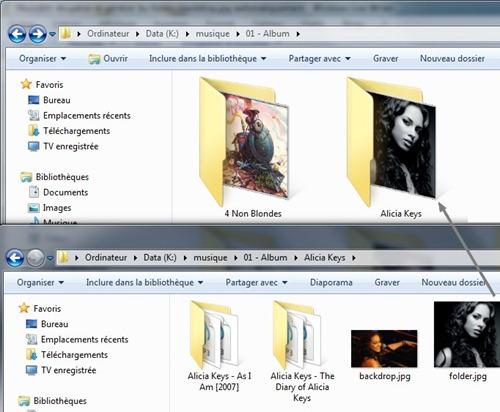The width and height of the screenshot is (500, 412).
Task: Click Nouveau dossier in top window toolbar
Action: pyautogui.click(x=452, y=59)
